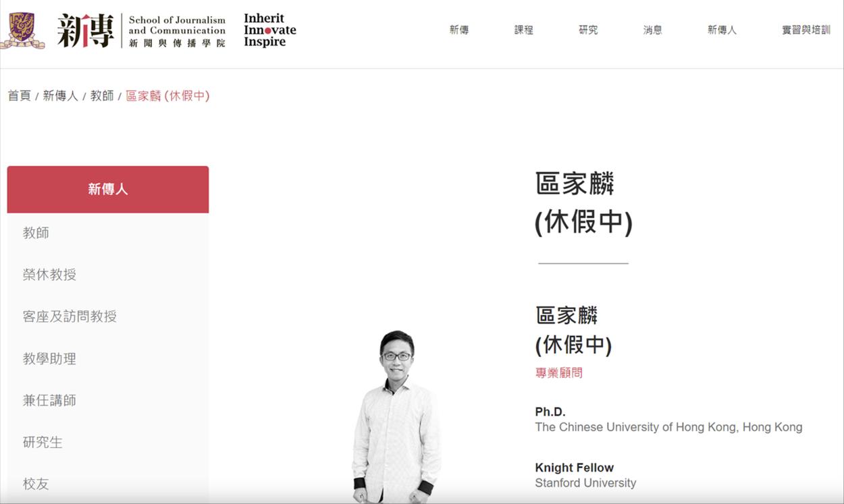
Task: Open the 新傳 top navigation menu
Action: pos(459,30)
